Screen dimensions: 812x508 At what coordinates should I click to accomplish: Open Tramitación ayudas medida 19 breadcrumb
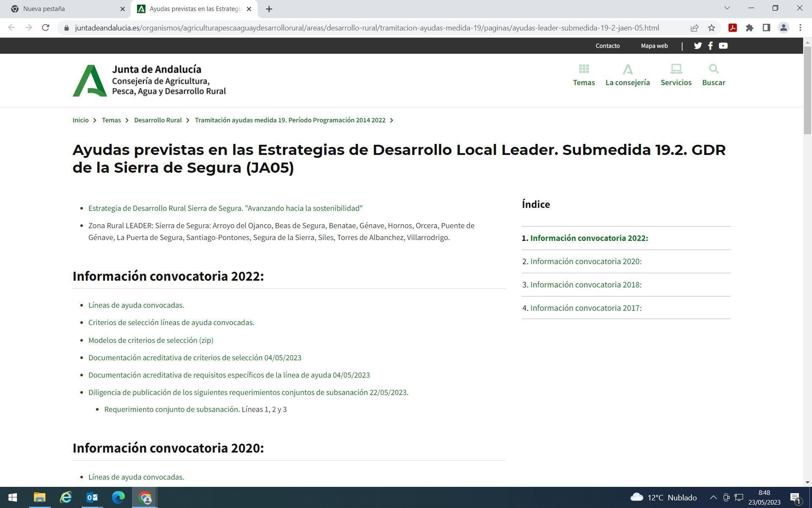point(290,120)
